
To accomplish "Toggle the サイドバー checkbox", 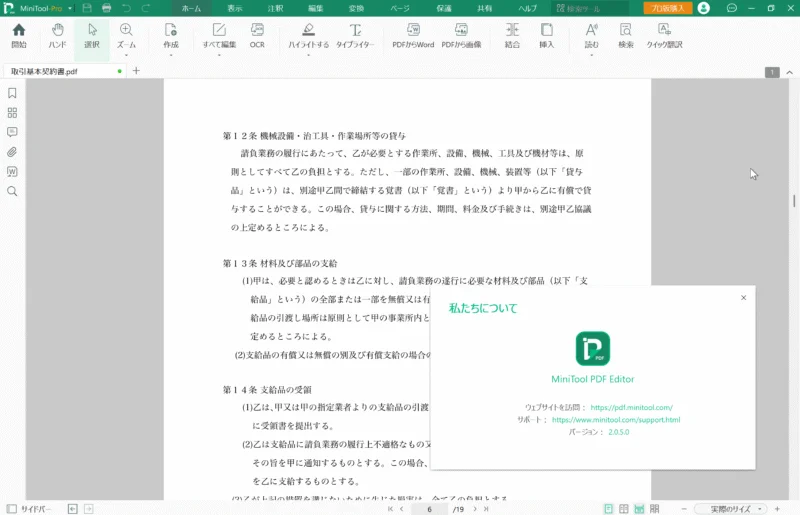I will [x=12, y=509].
